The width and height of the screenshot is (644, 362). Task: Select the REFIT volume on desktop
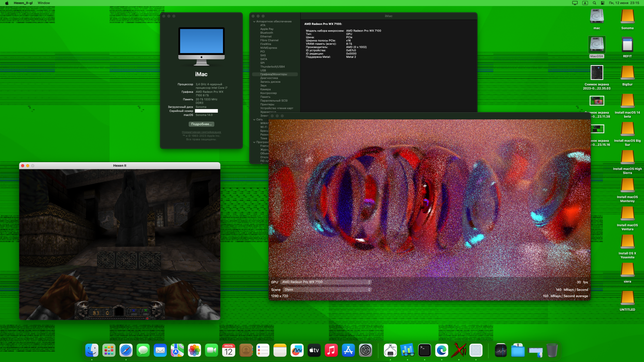click(627, 44)
